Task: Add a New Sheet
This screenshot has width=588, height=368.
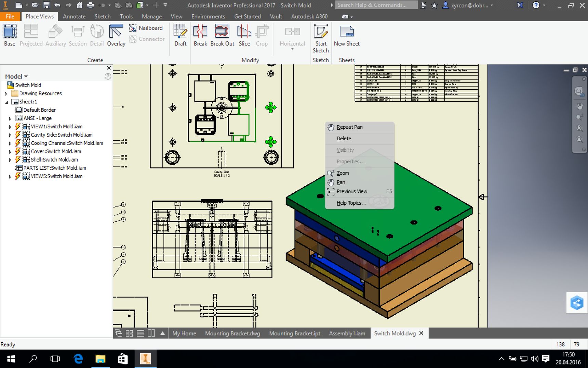Action: pyautogui.click(x=347, y=35)
